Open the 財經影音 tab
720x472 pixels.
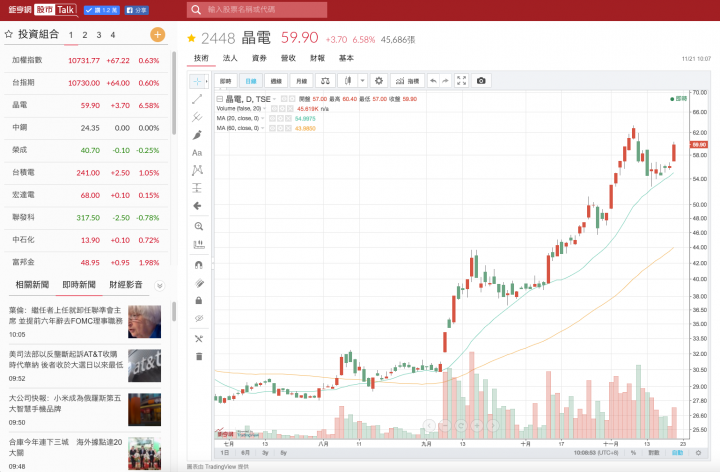[x=126, y=285]
